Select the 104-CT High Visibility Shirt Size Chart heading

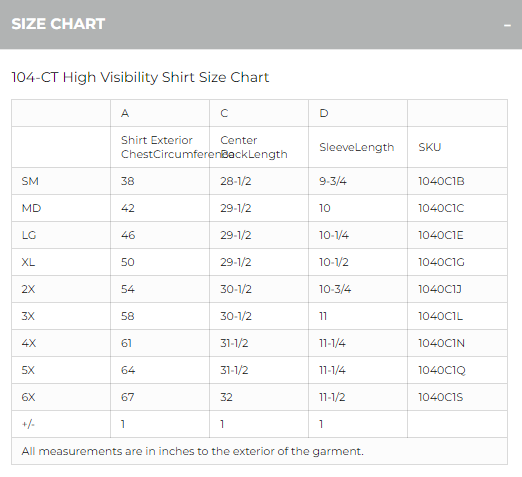[140, 77]
